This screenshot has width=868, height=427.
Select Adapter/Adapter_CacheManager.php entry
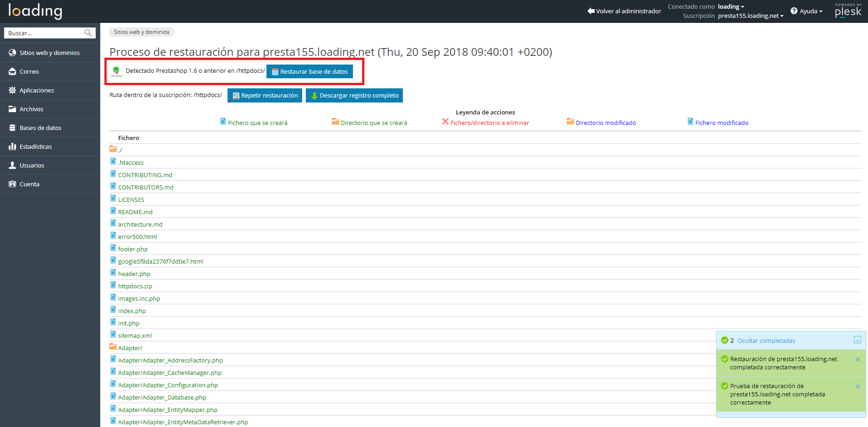point(170,373)
